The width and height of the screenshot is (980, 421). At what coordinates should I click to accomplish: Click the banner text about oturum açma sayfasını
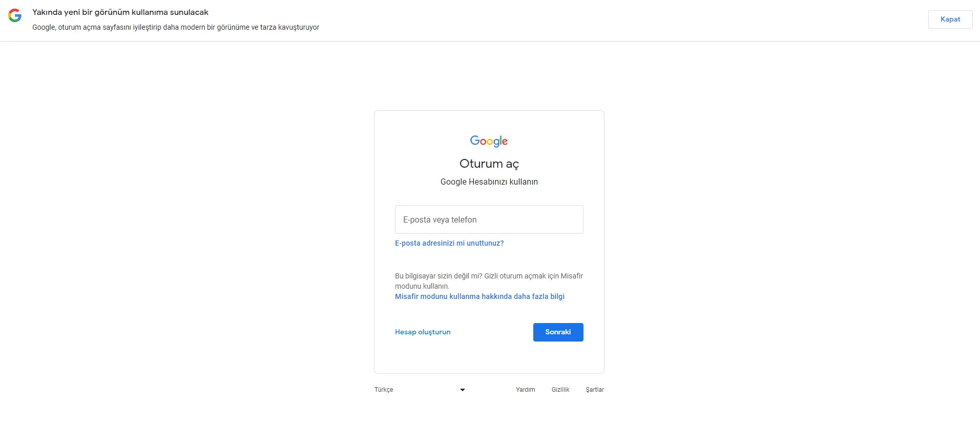pos(176,27)
